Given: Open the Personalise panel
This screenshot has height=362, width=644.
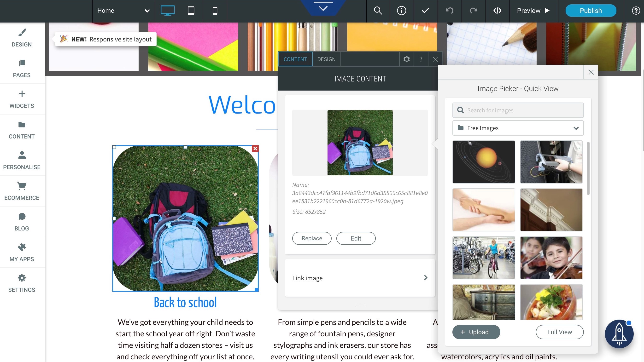Looking at the screenshot, I should (x=22, y=160).
